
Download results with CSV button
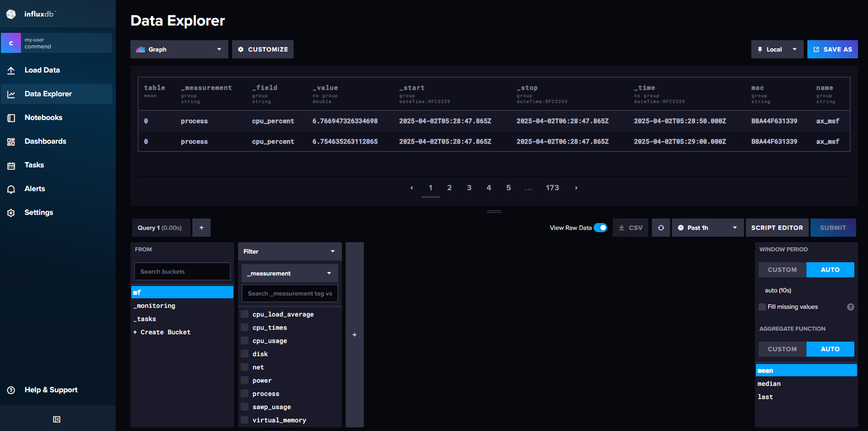coord(630,228)
